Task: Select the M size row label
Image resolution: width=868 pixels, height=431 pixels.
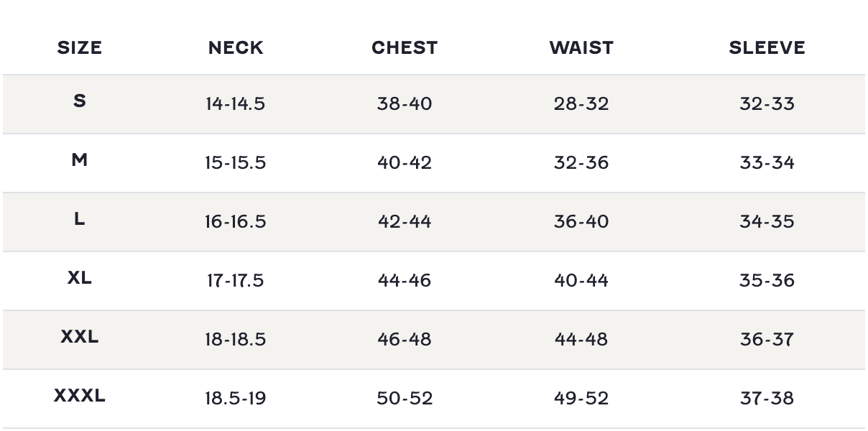Action: point(80,160)
